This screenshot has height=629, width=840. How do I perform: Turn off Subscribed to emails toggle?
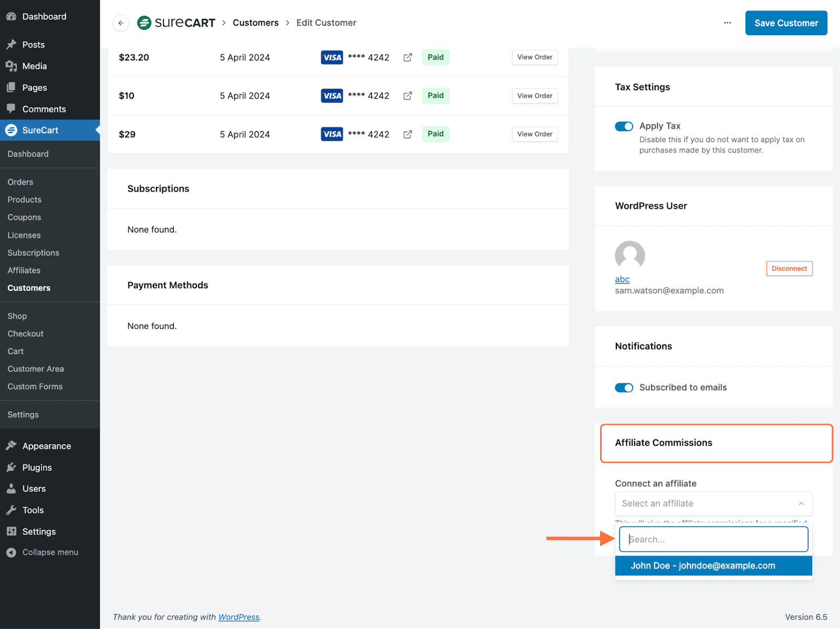click(624, 388)
